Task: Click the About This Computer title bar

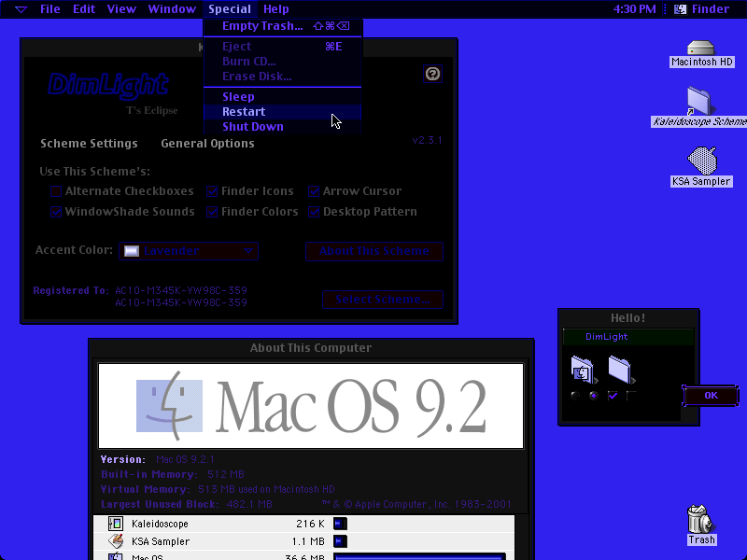Action: [x=311, y=348]
